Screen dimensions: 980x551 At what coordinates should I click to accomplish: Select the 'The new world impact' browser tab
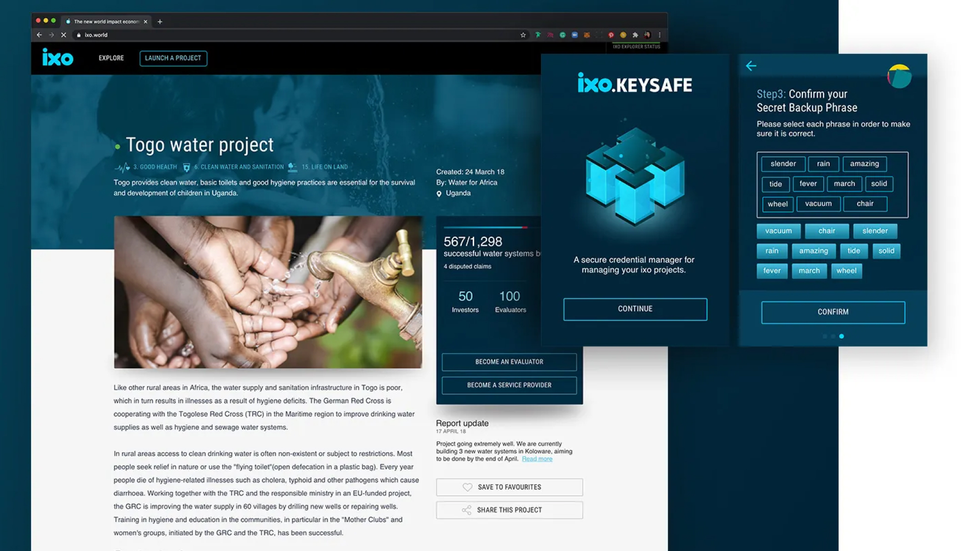[x=106, y=22]
